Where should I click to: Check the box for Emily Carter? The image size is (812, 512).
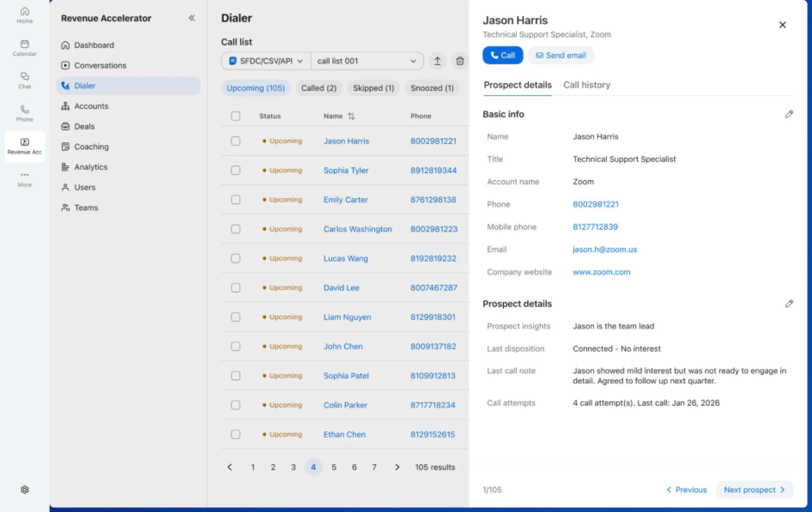tap(235, 200)
